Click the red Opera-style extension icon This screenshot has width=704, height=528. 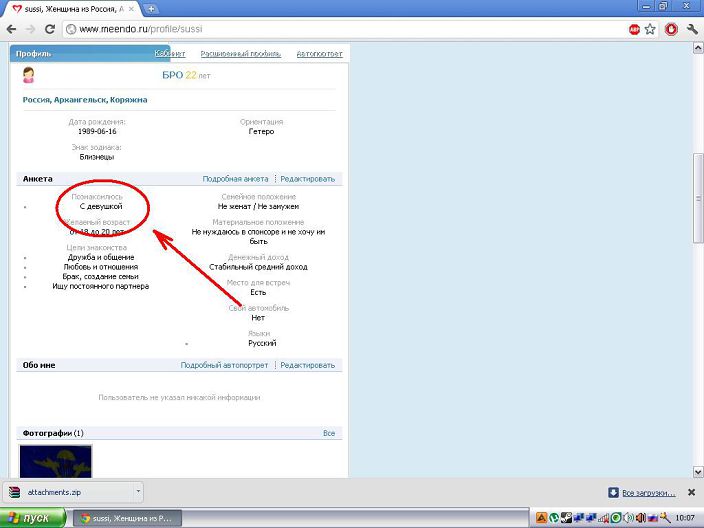tap(671, 29)
